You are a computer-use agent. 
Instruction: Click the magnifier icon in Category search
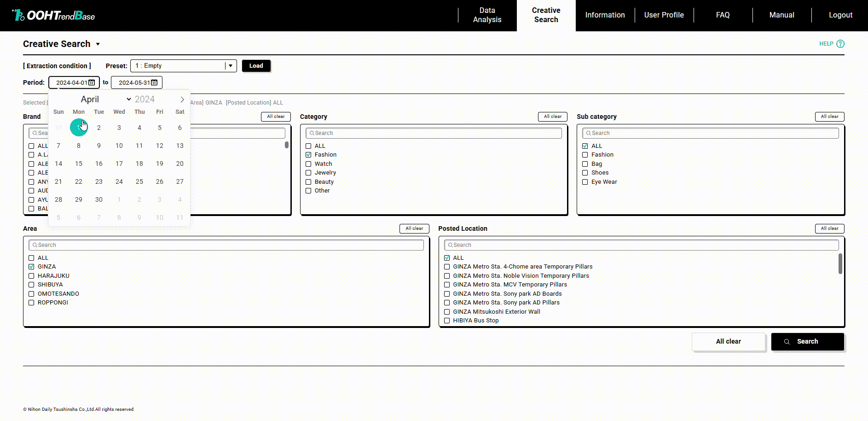pos(312,133)
